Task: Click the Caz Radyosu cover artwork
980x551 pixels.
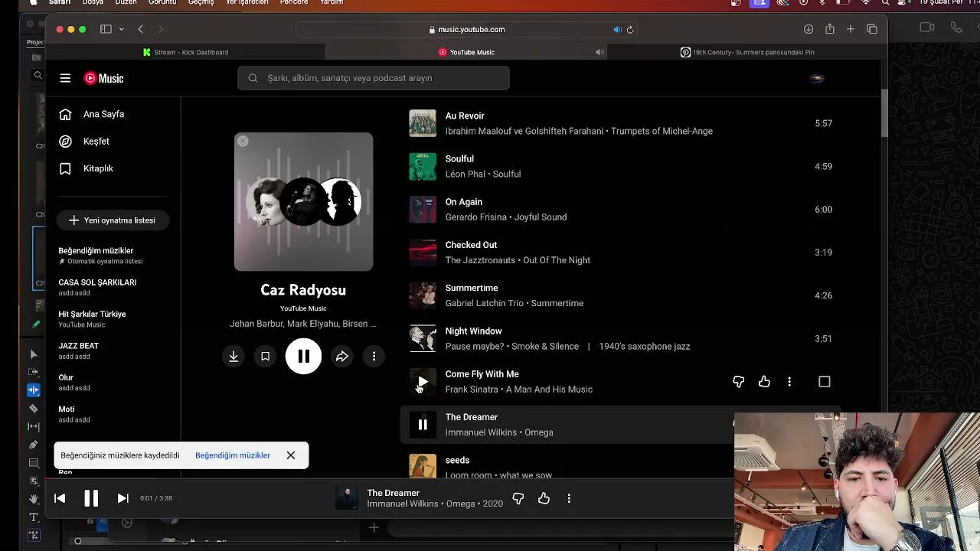Action: [x=303, y=202]
